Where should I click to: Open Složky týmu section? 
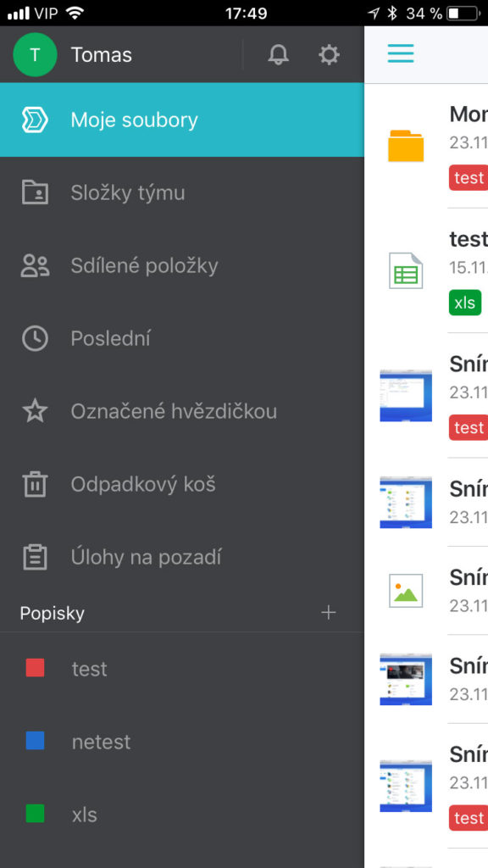click(182, 192)
